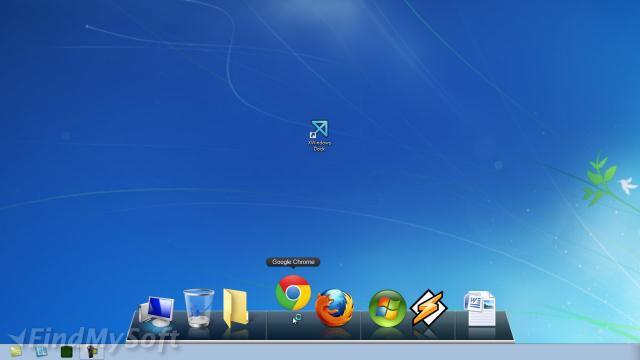Screen dimensions: 640x360
Task: Select the XWindows Dock desktop shortcut
Action: (320, 136)
